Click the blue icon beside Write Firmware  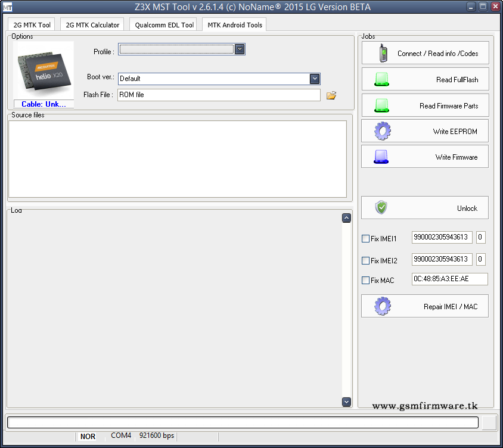coord(381,157)
